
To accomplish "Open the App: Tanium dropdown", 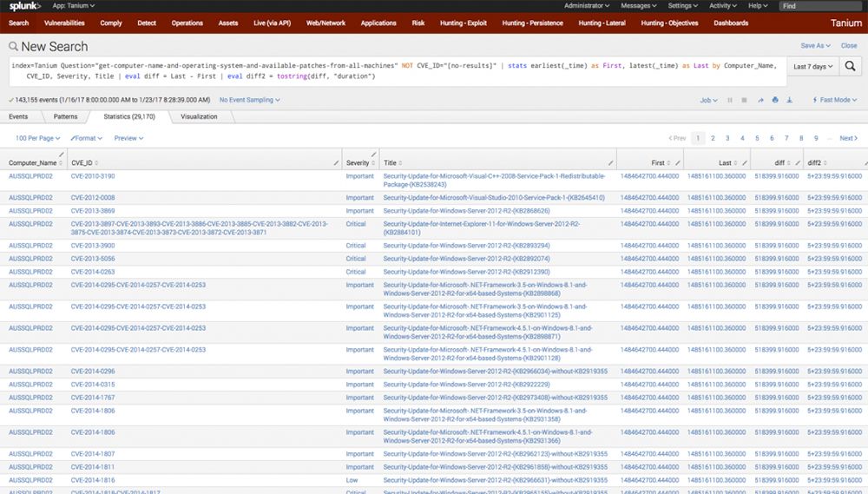I will point(74,5).
